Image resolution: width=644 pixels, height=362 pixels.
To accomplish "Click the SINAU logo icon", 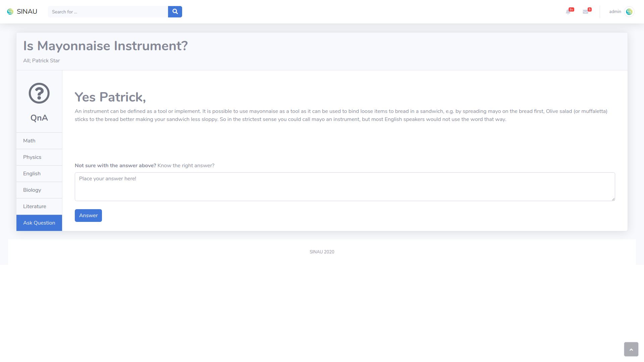I will click(x=10, y=12).
